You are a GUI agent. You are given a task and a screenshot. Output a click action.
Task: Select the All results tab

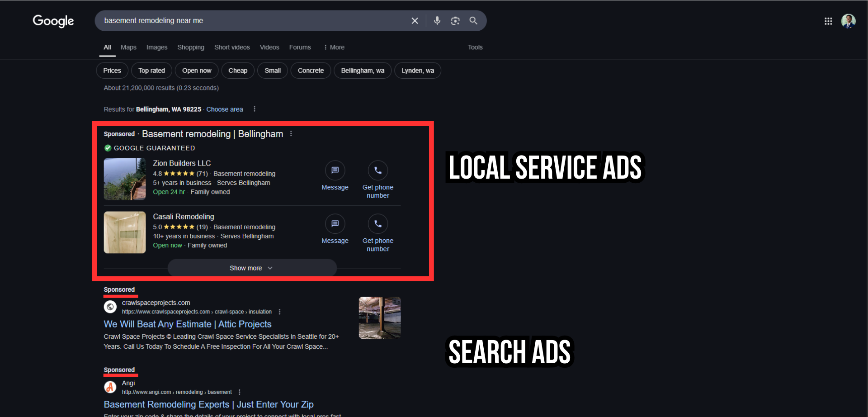(107, 47)
